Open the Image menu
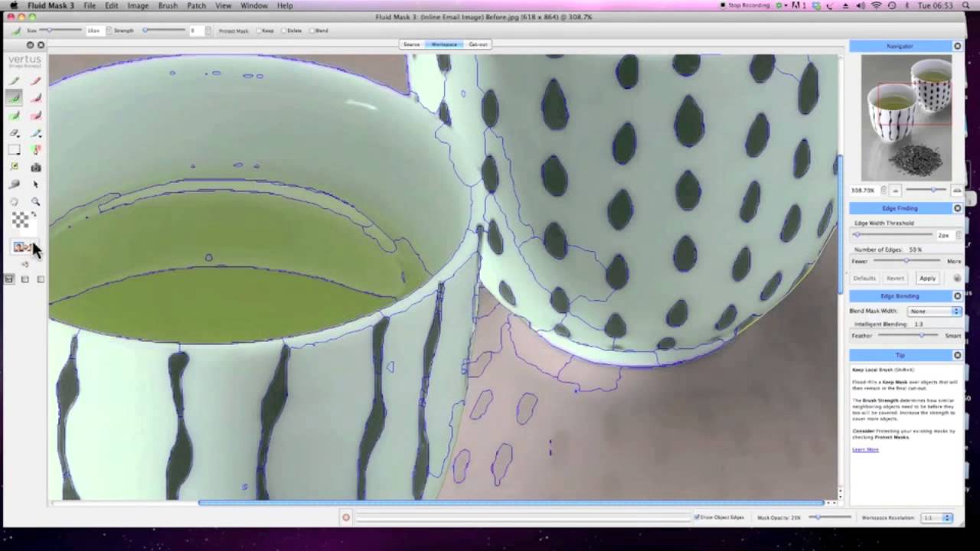Image resolution: width=980 pixels, height=551 pixels. pos(138,5)
